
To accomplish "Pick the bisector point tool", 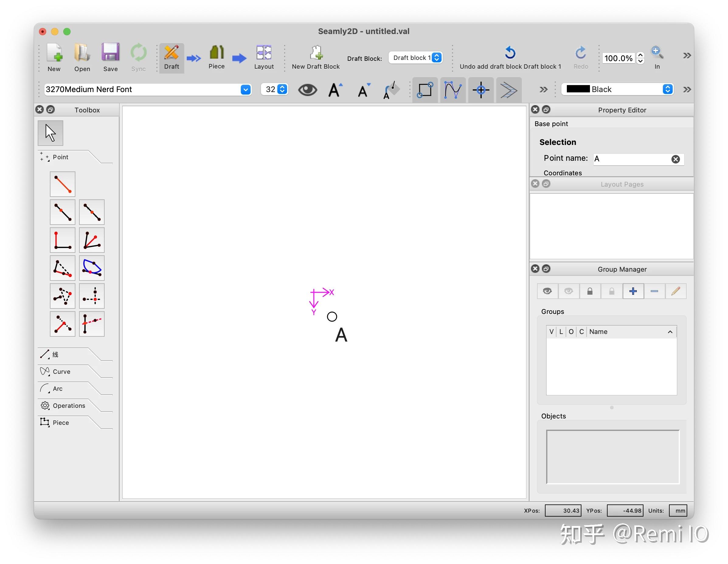I will [92, 240].
